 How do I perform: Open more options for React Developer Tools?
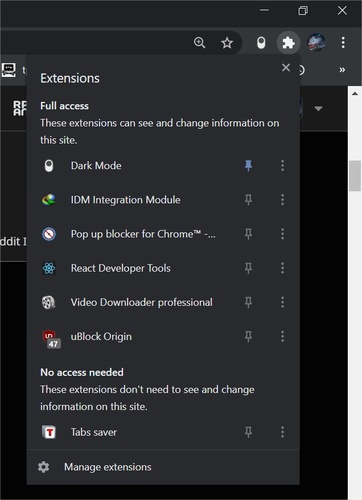point(282,268)
